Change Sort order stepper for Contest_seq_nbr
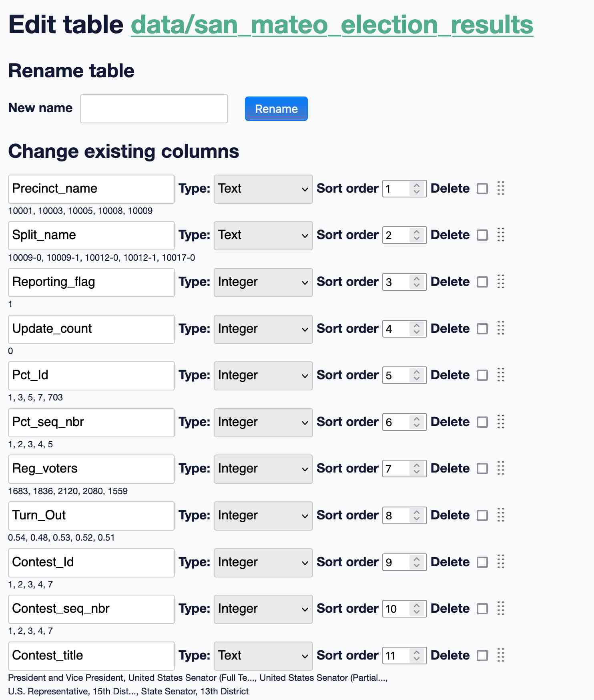 point(416,609)
